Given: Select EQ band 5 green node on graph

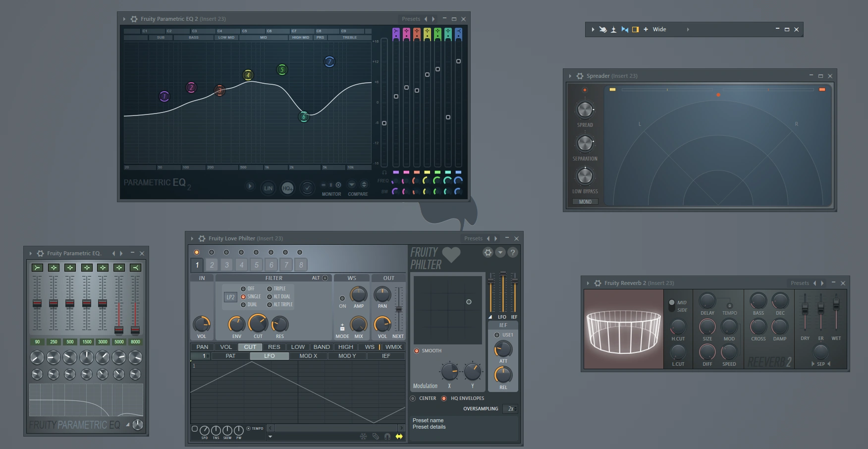Looking at the screenshot, I should coord(282,70).
